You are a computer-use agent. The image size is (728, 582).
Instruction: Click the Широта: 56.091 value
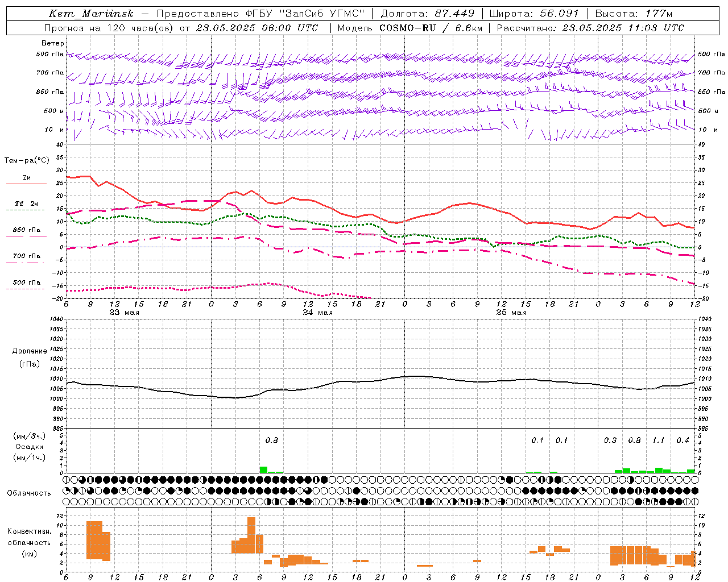pos(534,14)
